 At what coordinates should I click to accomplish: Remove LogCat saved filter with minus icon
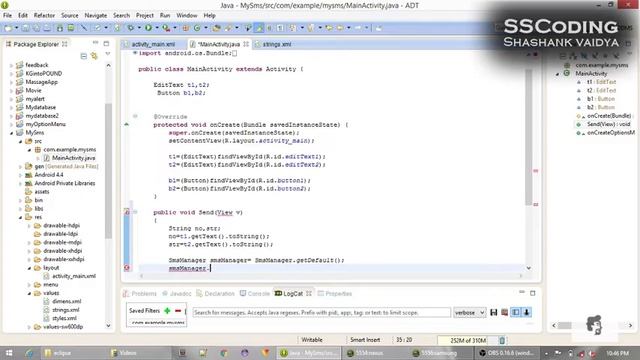[x=178, y=311]
